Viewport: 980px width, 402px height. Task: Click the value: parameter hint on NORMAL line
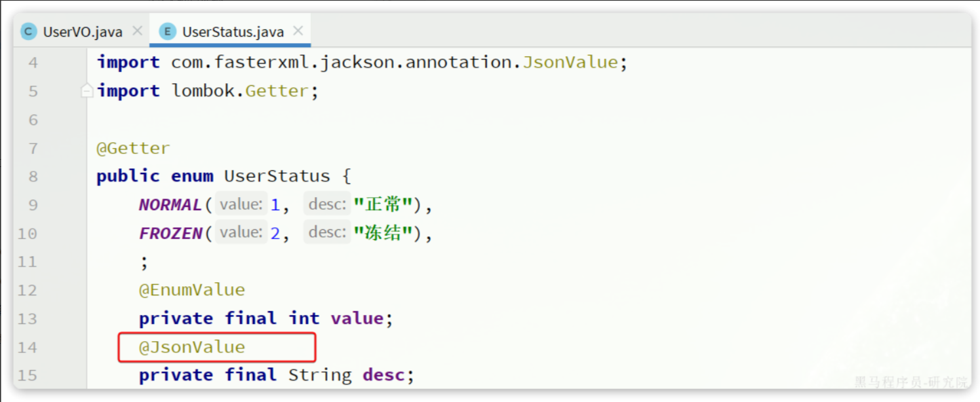[x=241, y=205]
